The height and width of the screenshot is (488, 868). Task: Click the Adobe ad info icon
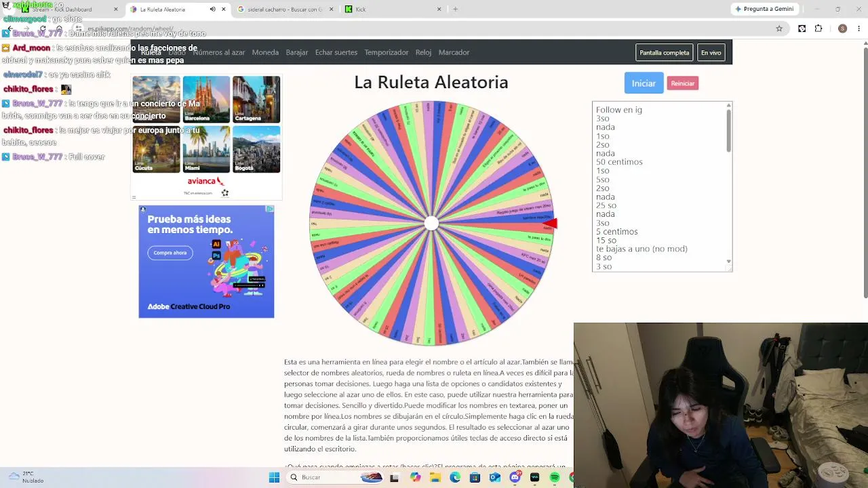(x=269, y=209)
